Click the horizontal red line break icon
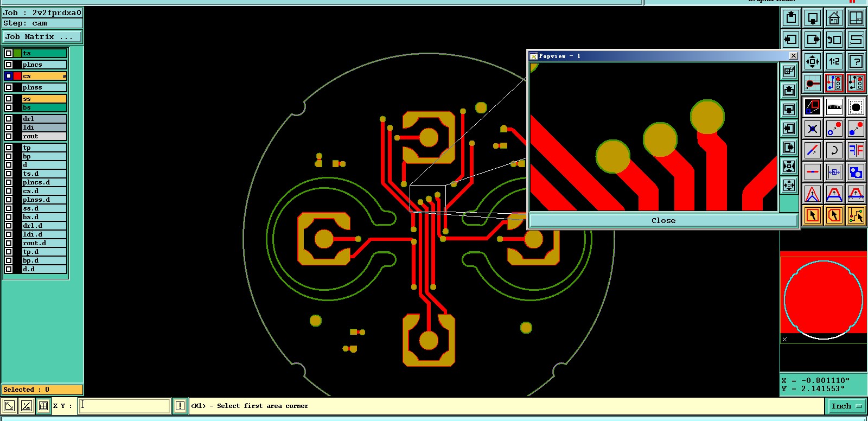The image size is (868, 421). click(x=813, y=172)
